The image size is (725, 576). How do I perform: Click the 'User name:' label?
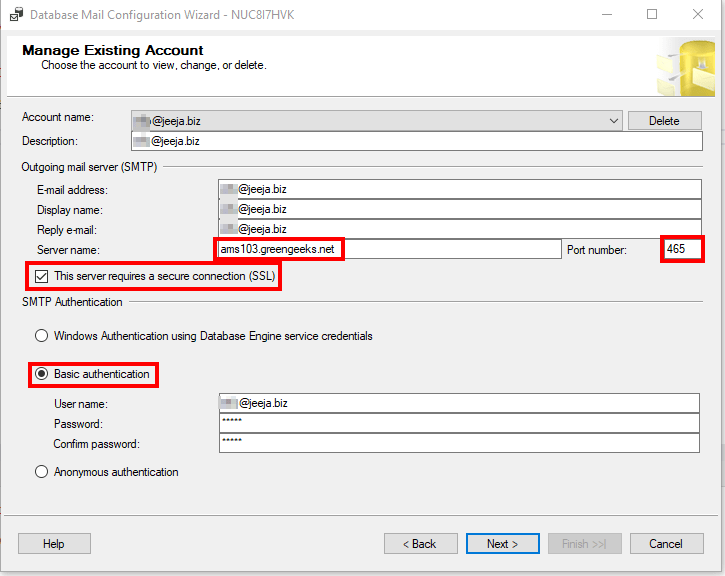(81, 404)
